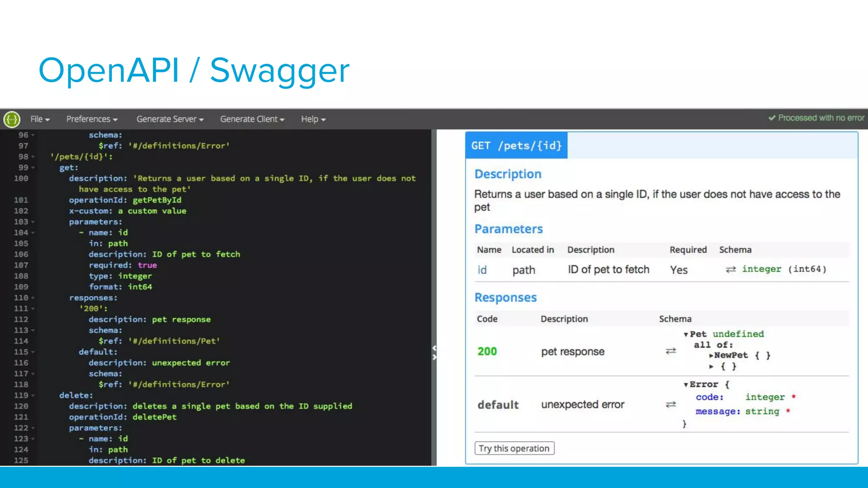Expand the unnamed object below NewPet
Screen dimensions: 868x488
[x=711, y=366]
